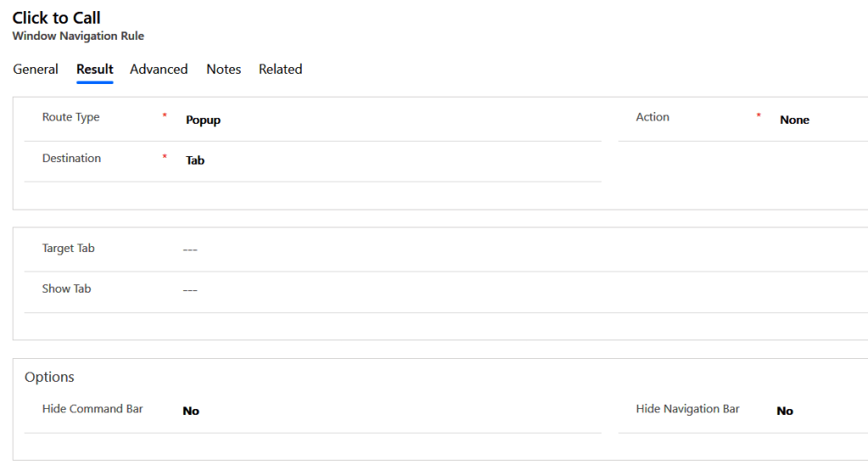This screenshot has width=868, height=465.
Task: Go to the Notes tab
Action: point(224,70)
